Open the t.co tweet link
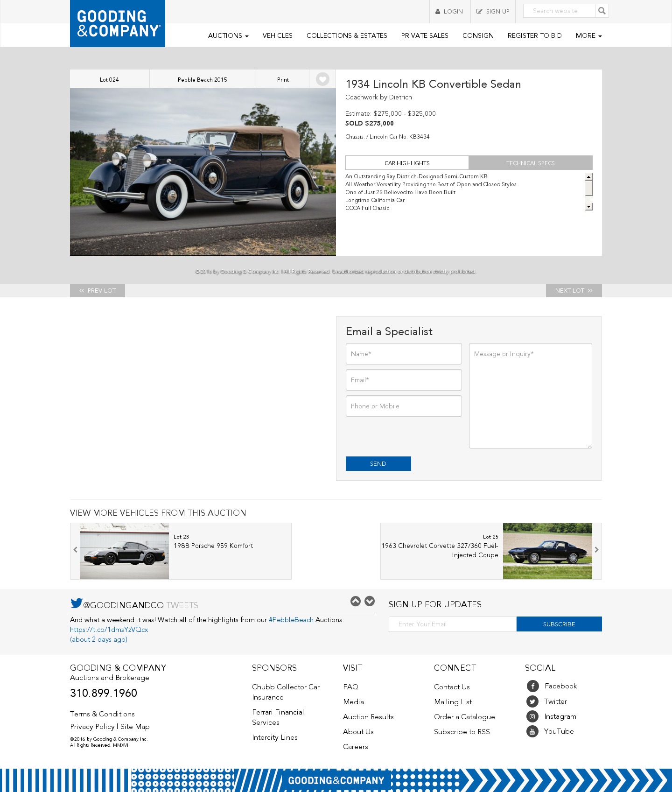672x792 pixels. pos(109,630)
